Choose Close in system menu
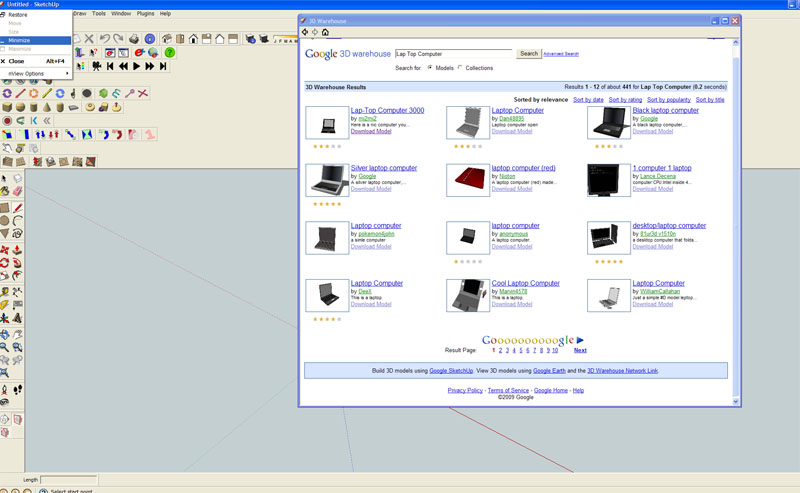800x493 pixels. pos(36,61)
